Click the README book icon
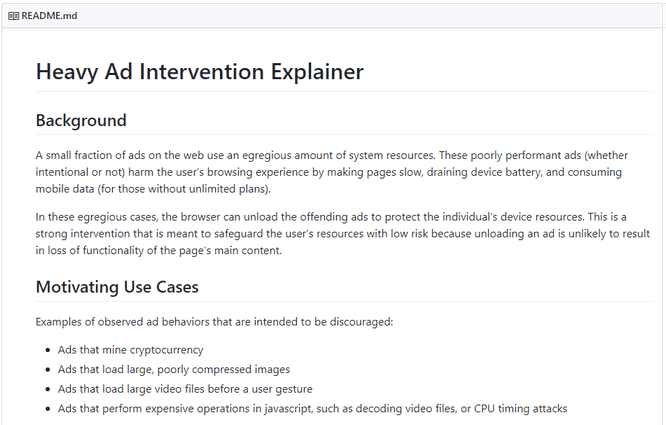 click(x=14, y=16)
